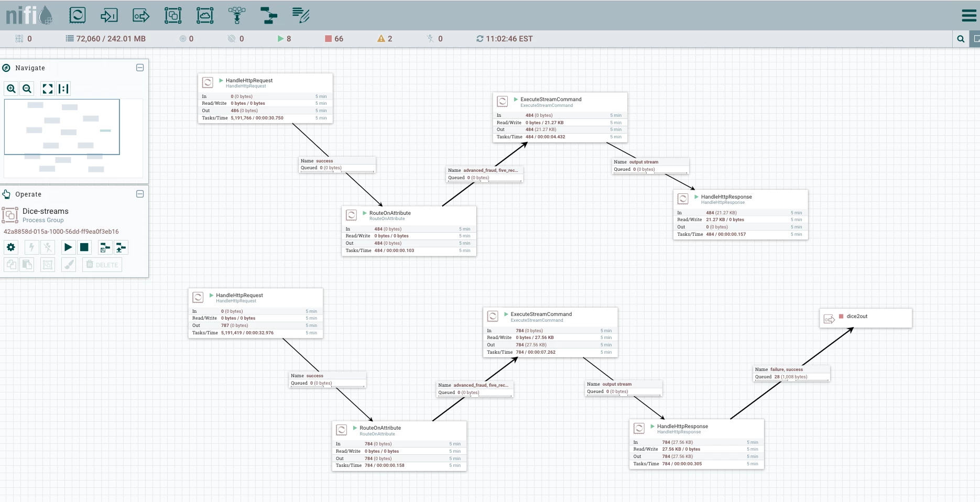Zoom in on the canvas

[11, 89]
